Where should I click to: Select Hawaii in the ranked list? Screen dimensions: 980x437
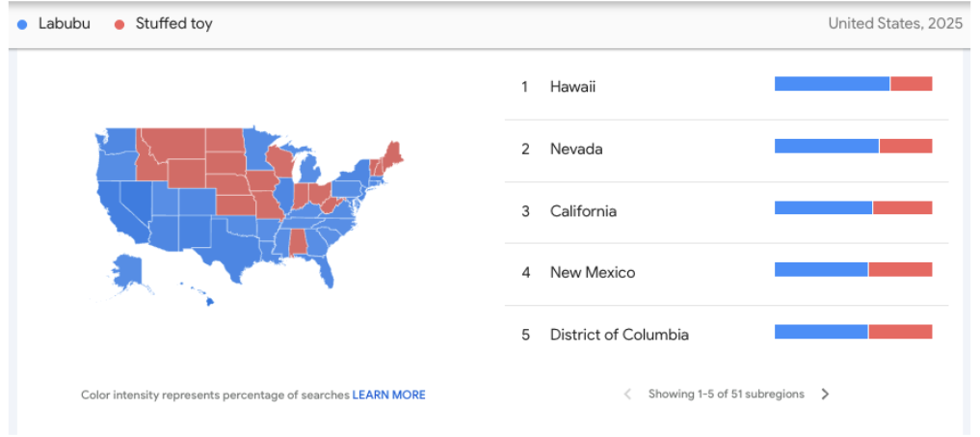(x=572, y=87)
